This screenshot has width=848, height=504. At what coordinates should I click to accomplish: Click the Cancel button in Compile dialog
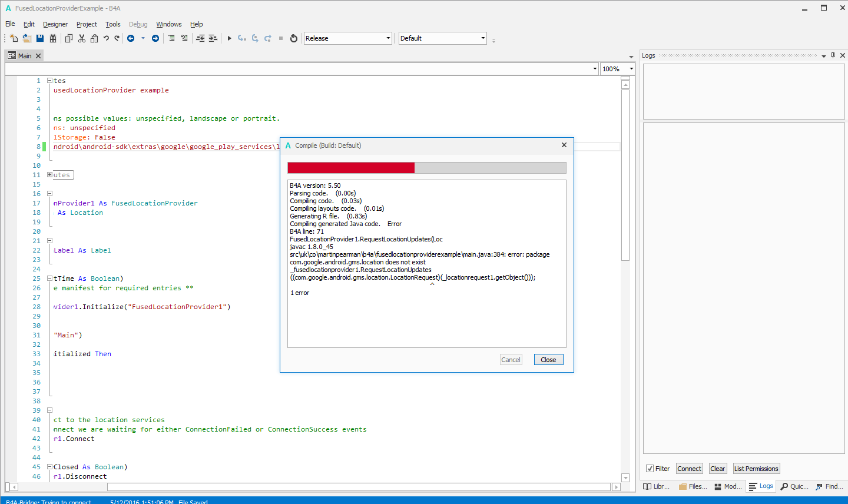[511, 360]
